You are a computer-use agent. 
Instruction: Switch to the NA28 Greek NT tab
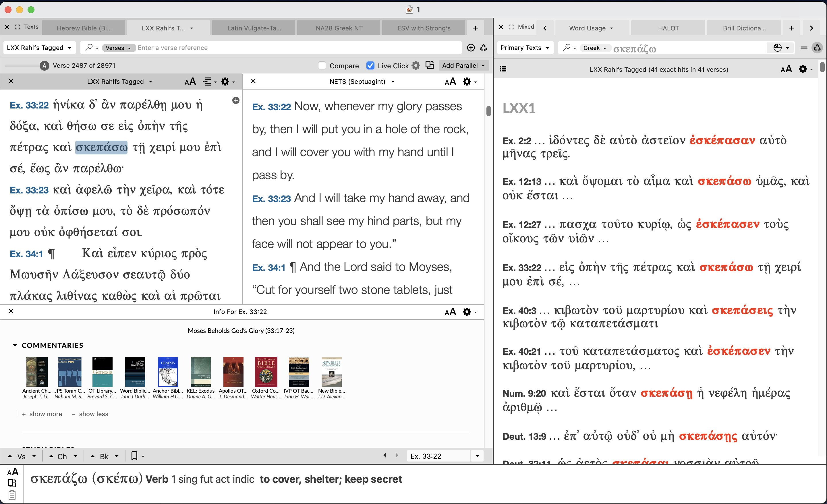pyautogui.click(x=339, y=28)
